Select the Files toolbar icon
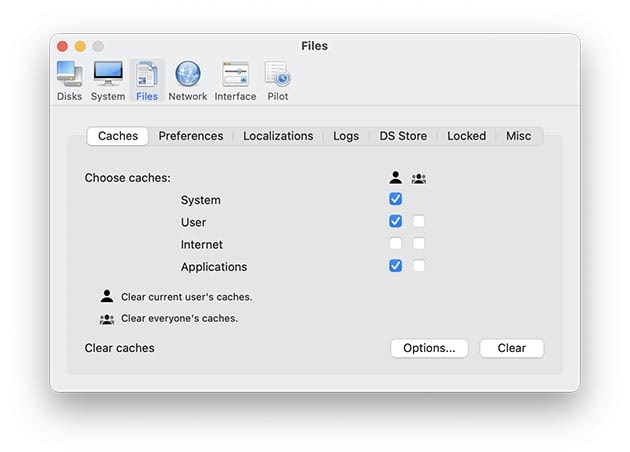The height and width of the screenshot is (452, 630). 147,81
